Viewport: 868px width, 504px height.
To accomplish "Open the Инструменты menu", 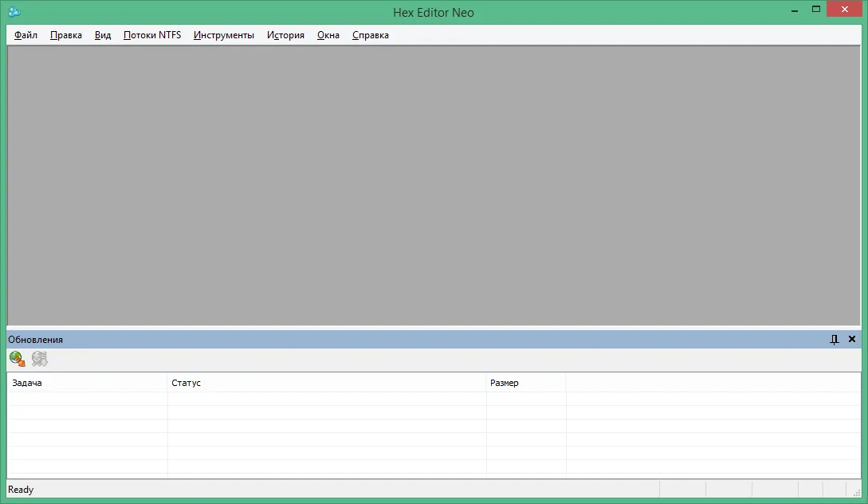I will tap(224, 35).
